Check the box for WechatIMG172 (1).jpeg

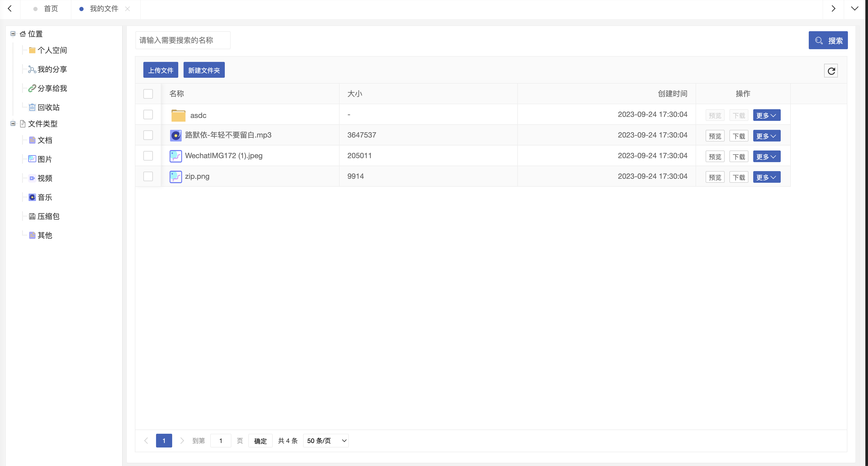(148, 156)
